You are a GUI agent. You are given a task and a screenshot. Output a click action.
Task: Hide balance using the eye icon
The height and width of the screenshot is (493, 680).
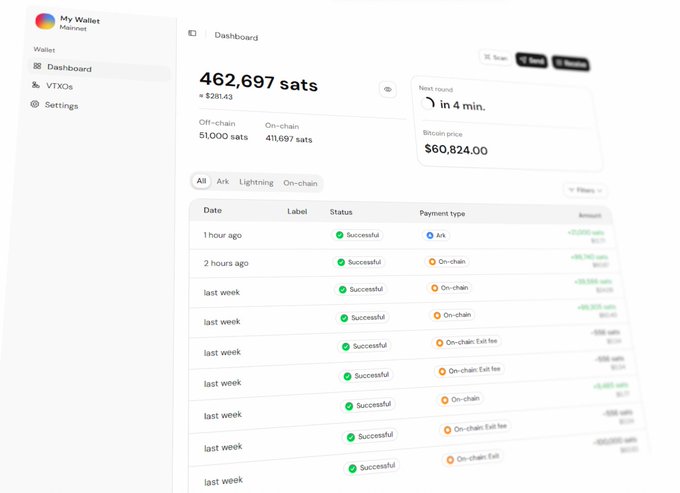click(388, 89)
